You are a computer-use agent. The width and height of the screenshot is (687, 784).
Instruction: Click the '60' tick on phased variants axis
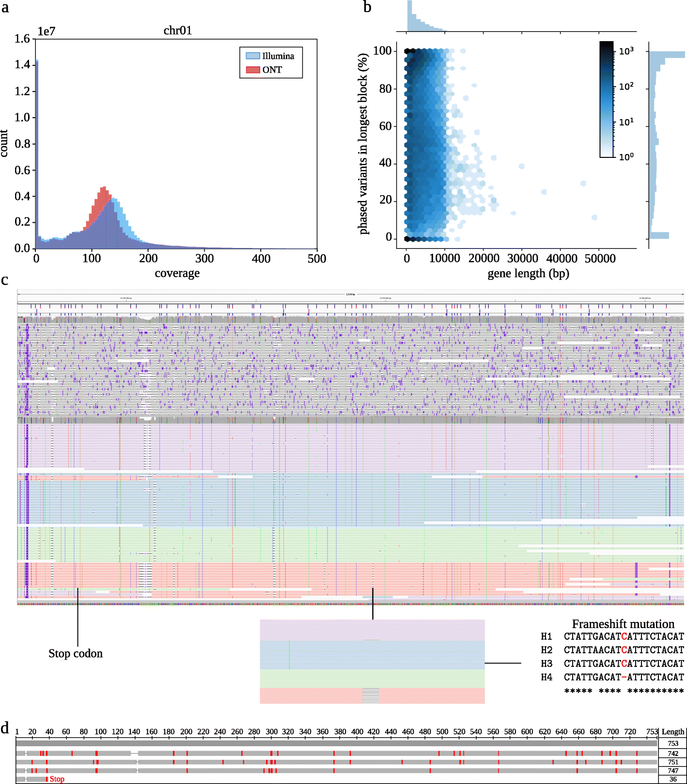click(x=385, y=126)
